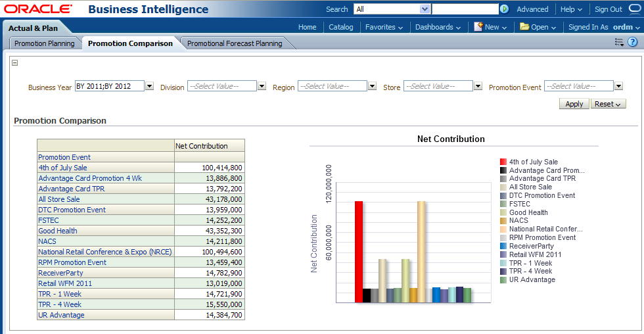The width and height of the screenshot is (644, 334).
Task: Open the dashboard help icon
Action: point(632,42)
